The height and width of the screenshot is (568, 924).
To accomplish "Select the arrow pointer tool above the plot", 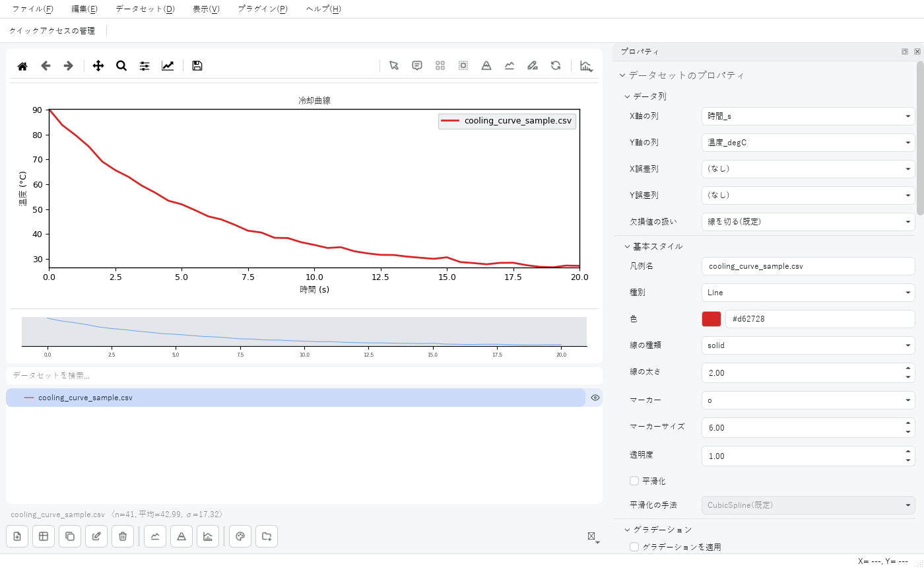I will (394, 65).
